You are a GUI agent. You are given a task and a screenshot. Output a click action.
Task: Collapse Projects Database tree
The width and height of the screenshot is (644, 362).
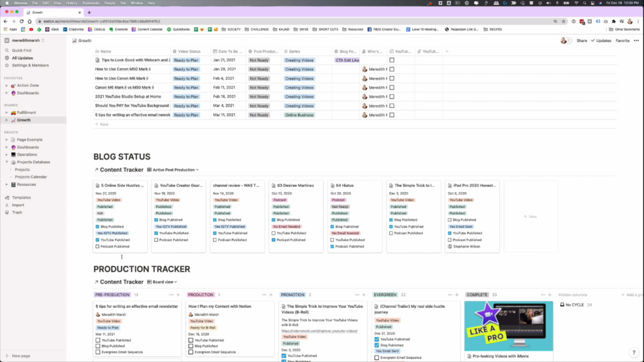coord(6,162)
